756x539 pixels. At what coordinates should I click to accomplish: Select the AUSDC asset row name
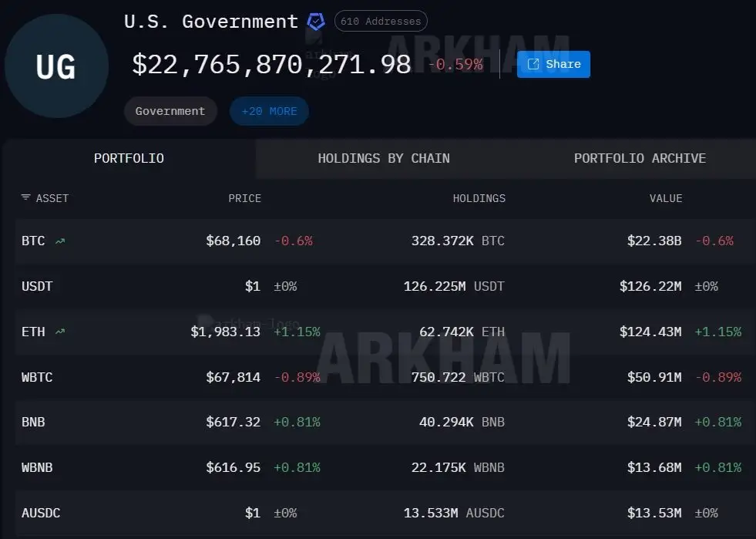click(x=41, y=514)
